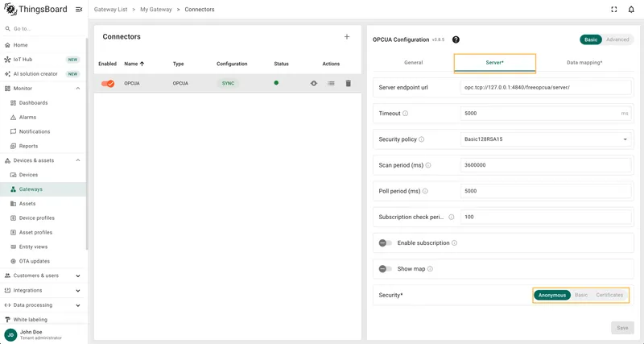Screen dimensions: 644x344
Task: Click the Server endpoint url field
Action: [x=546, y=88]
